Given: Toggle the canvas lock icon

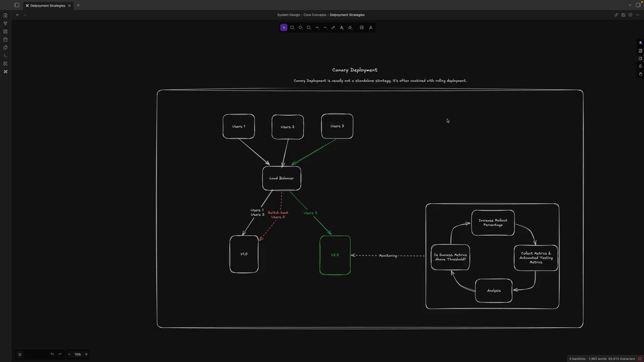Looking at the screenshot, I should coord(640,66).
